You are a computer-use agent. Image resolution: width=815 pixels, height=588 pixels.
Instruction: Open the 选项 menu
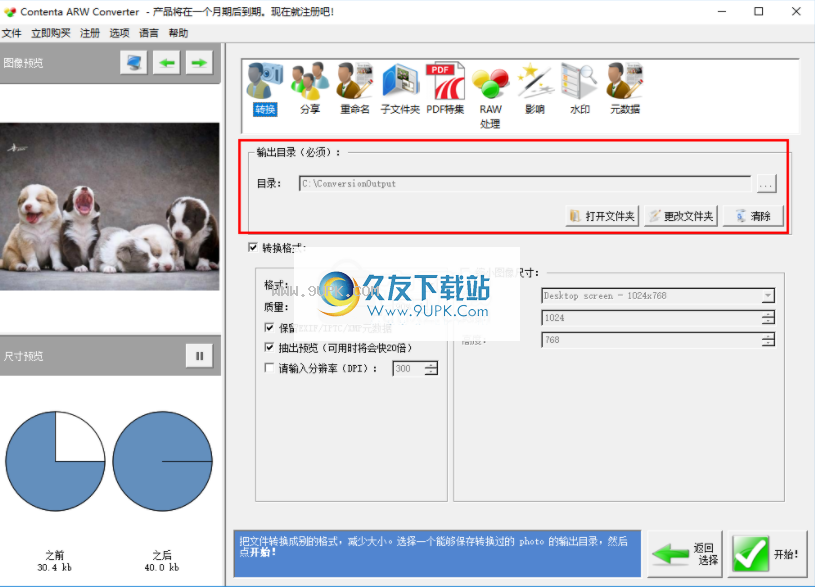[119, 33]
